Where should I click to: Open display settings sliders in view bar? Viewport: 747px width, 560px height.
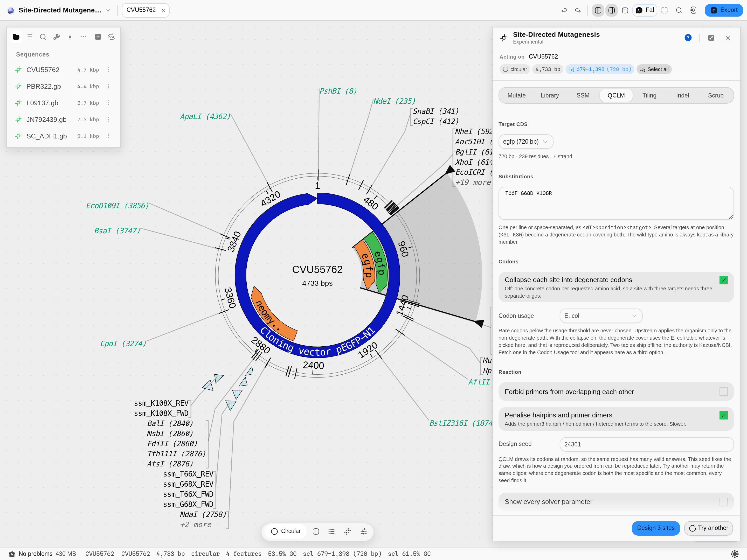click(363, 531)
